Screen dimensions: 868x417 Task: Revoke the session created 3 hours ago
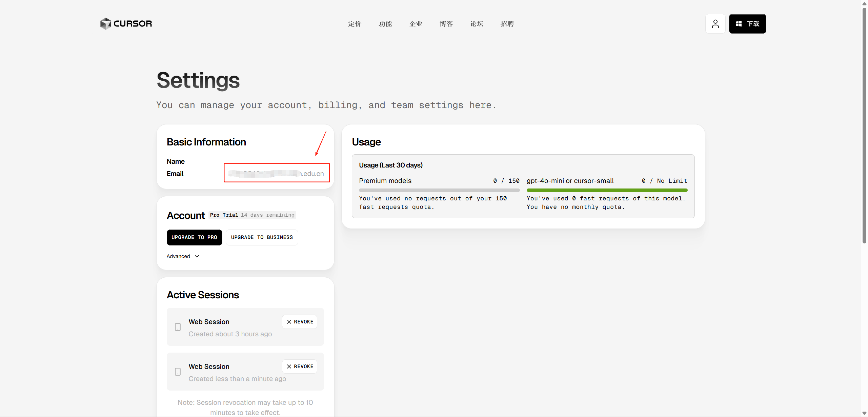click(x=300, y=322)
